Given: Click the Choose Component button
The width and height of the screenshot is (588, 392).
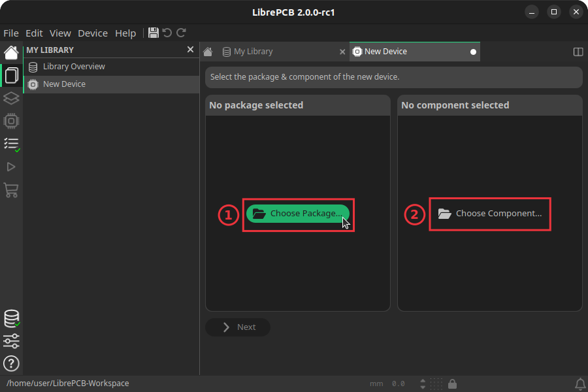Looking at the screenshot, I should click(x=490, y=214).
